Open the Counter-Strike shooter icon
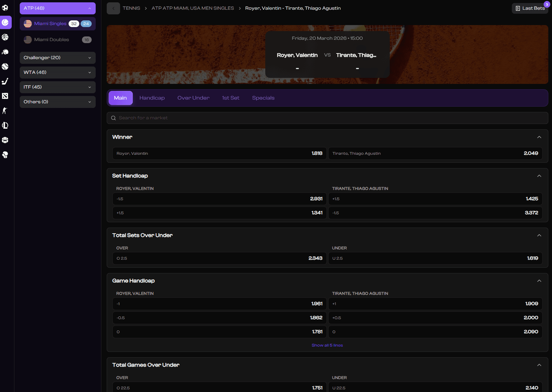The height and width of the screenshot is (392, 552). pyautogui.click(x=5, y=111)
